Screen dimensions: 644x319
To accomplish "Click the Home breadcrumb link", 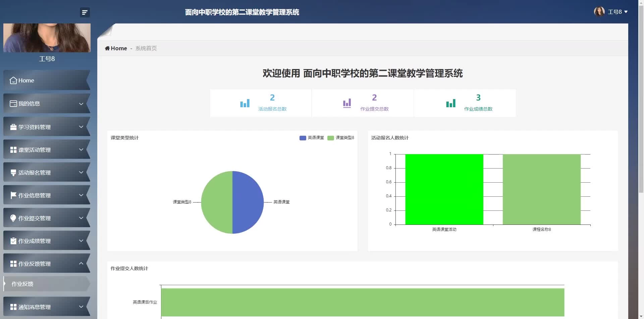I will [x=116, y=48].
